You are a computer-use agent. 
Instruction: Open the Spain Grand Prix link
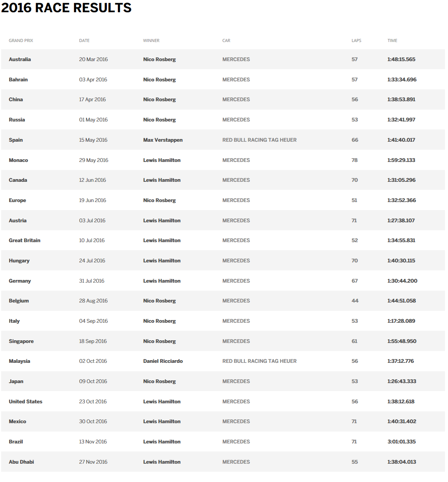click(x=16, y=140)
